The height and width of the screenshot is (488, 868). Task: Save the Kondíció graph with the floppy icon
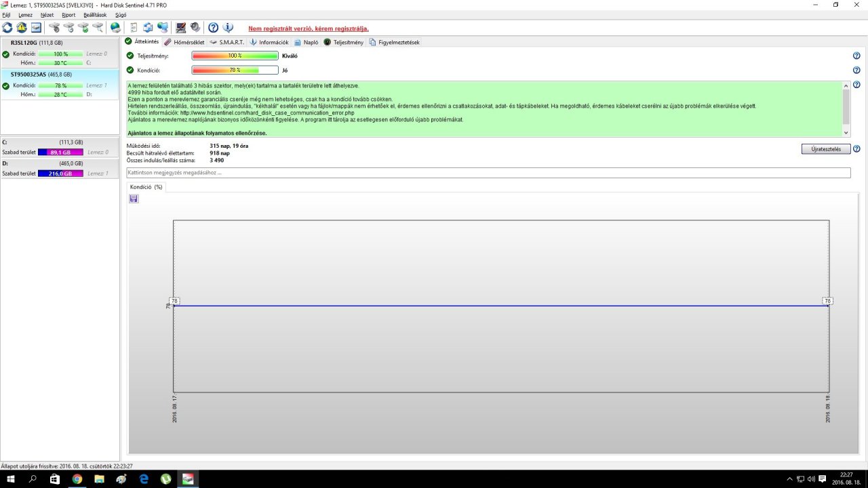(x=134, y=199)
